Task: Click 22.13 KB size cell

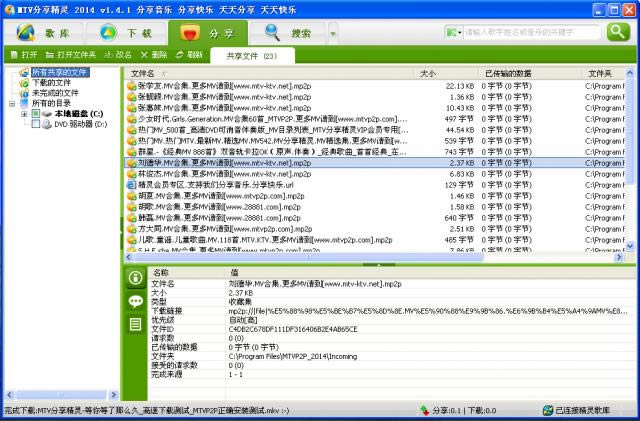Action: (x=460, y=86)
